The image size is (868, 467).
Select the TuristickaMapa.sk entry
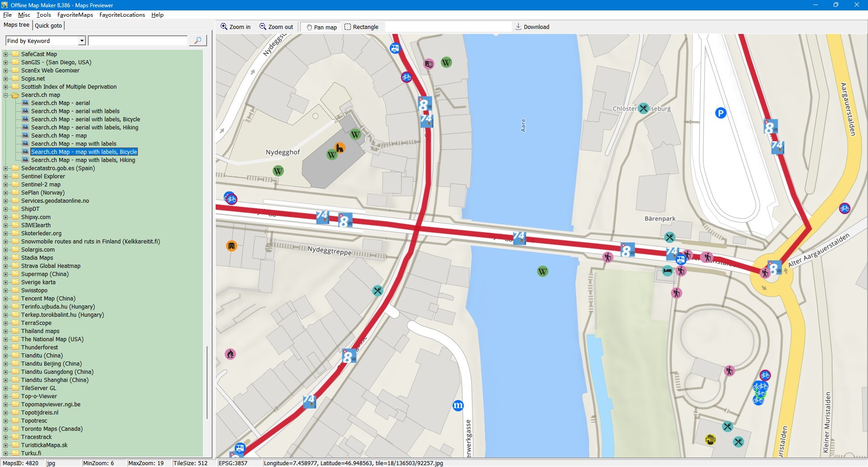tap(44, 445)
